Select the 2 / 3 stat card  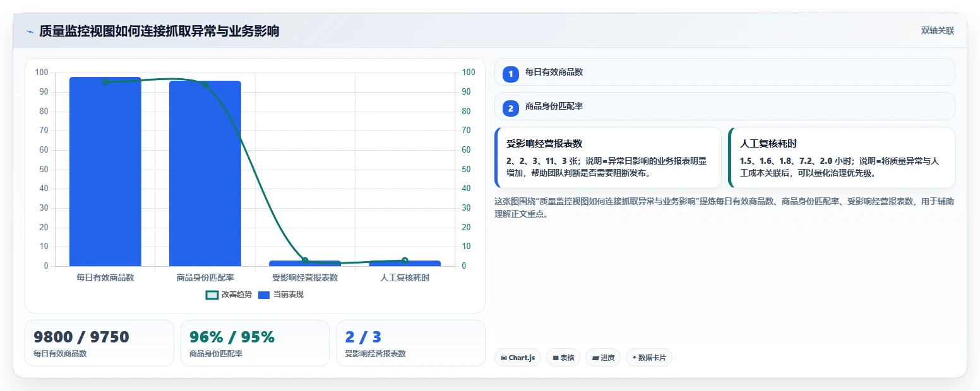coord(410,343)
